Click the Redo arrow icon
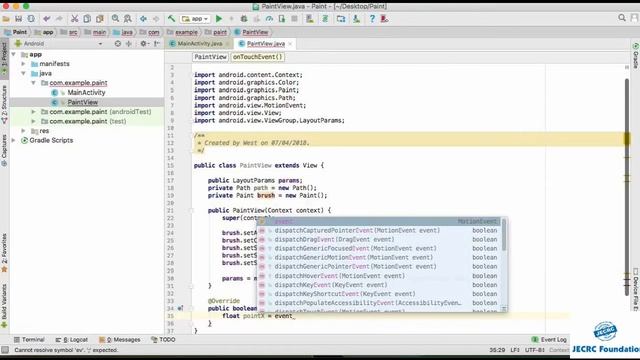This screenshot has width=640, height=360. coord(60,19)
